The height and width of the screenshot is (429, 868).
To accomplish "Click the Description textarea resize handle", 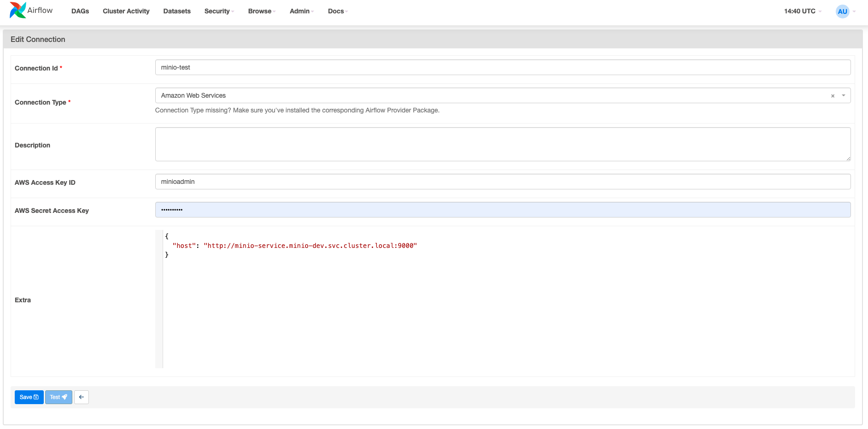I will tap(849, 159).
